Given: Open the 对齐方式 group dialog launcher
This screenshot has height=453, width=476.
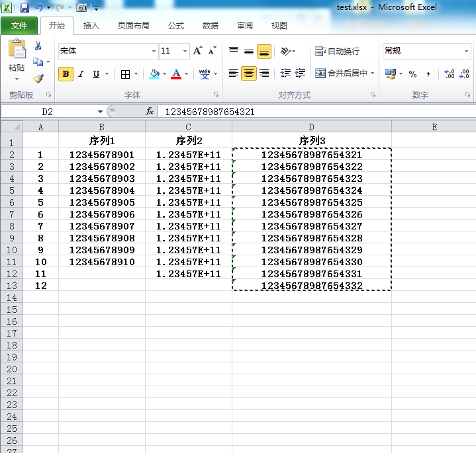Looking at the screenshot, I should 373,95.
